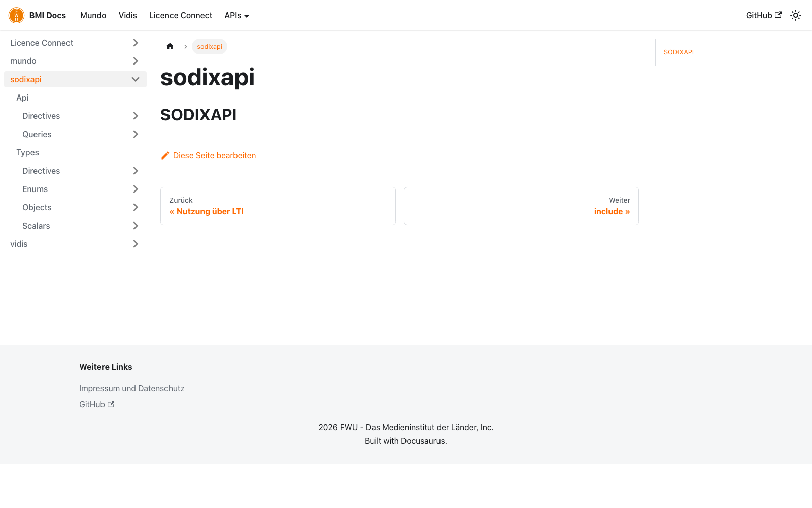
Task: Expand the Objects category
Action: click(136, 207)
